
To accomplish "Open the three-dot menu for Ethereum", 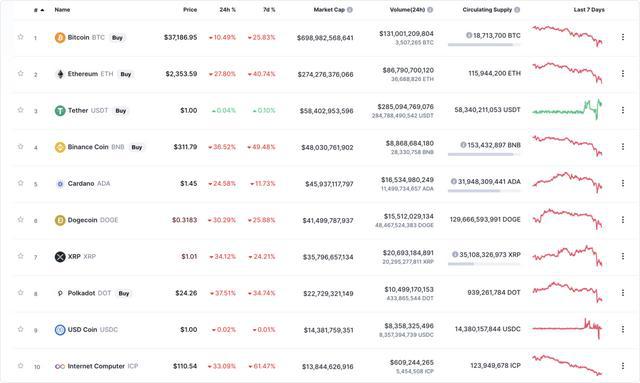I will pyautogui.click(x=622, y=73).
